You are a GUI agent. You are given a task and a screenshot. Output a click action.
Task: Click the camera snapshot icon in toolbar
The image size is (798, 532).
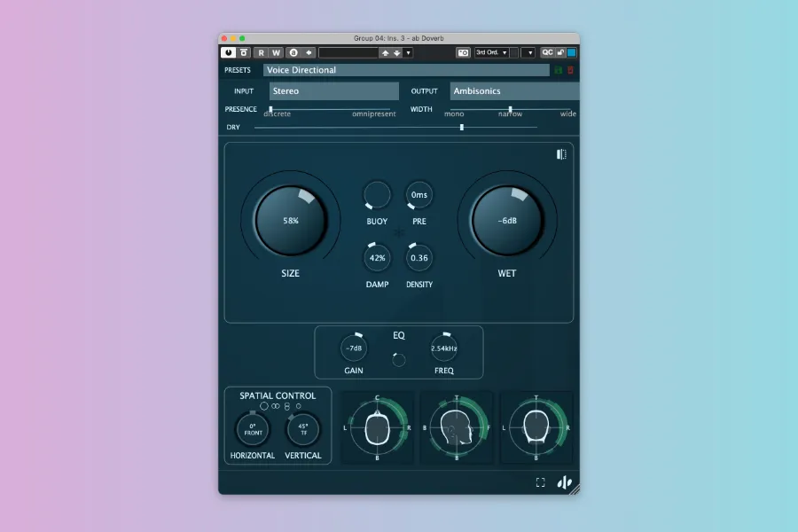pyautogui.click(x=463, y=52)
